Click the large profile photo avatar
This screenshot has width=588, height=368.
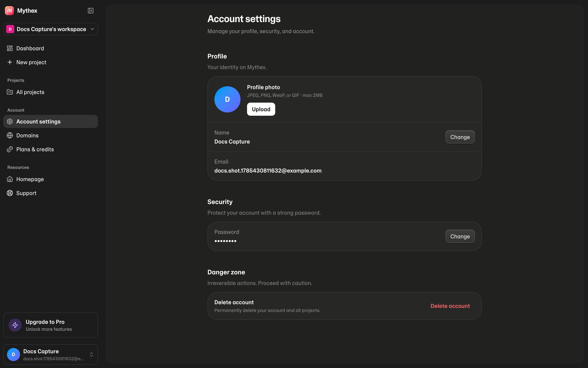tap(227, 99)
